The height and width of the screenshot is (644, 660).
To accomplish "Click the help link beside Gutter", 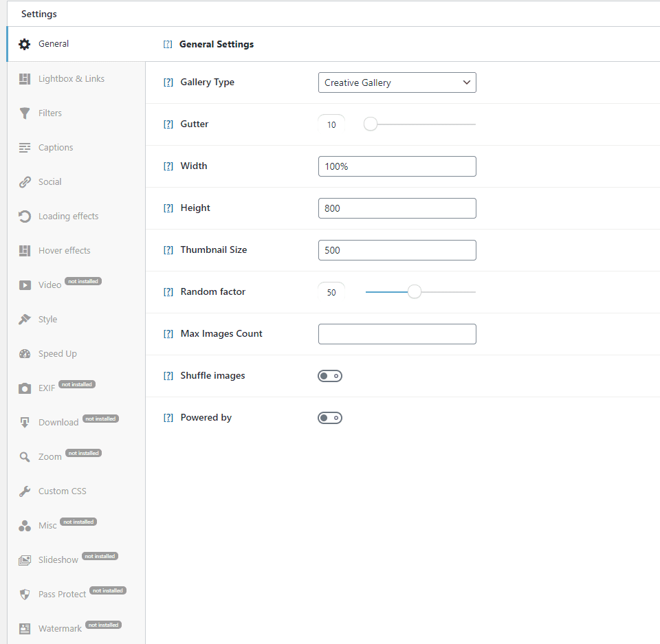I will (x=168, y=124).
